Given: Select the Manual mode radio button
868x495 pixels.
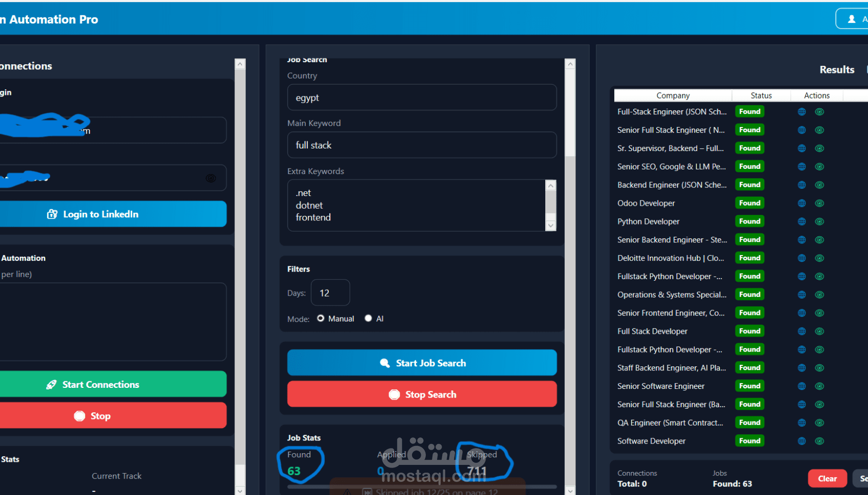Looking at the screenshot, I should tap(321, 318).
